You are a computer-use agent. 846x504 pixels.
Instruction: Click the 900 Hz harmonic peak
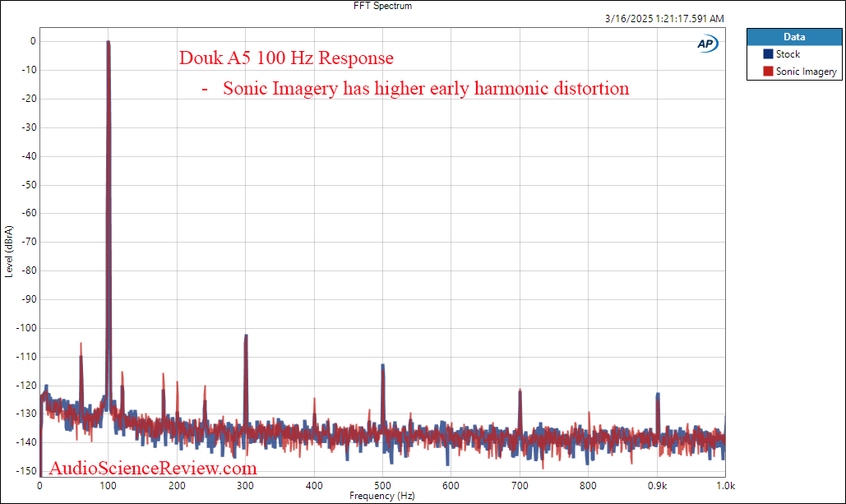(x=658, y=413)
